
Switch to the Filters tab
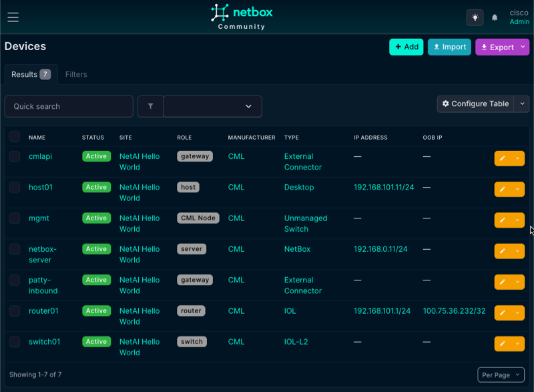76,74
